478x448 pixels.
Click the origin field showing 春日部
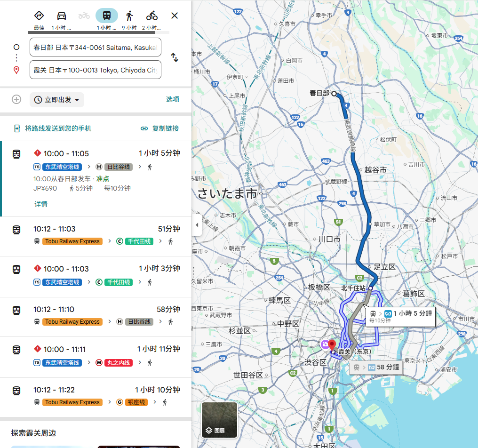click(95, 48)
